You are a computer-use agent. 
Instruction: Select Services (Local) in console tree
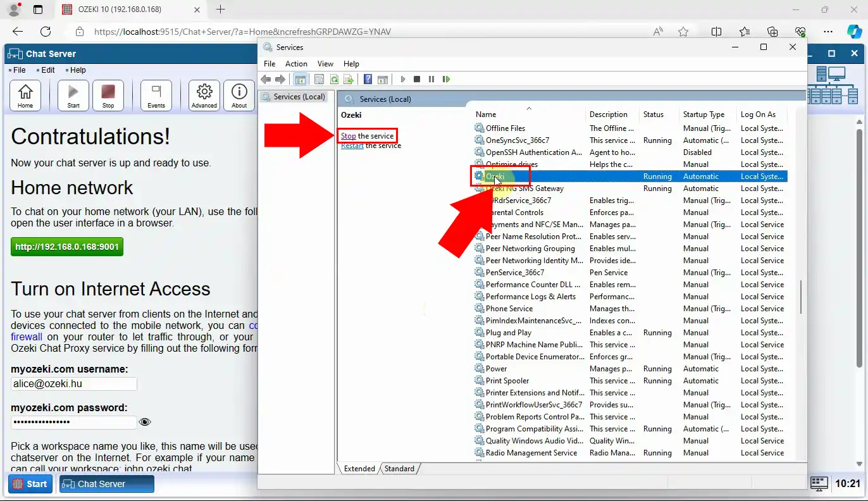click(x=293, y=97)
